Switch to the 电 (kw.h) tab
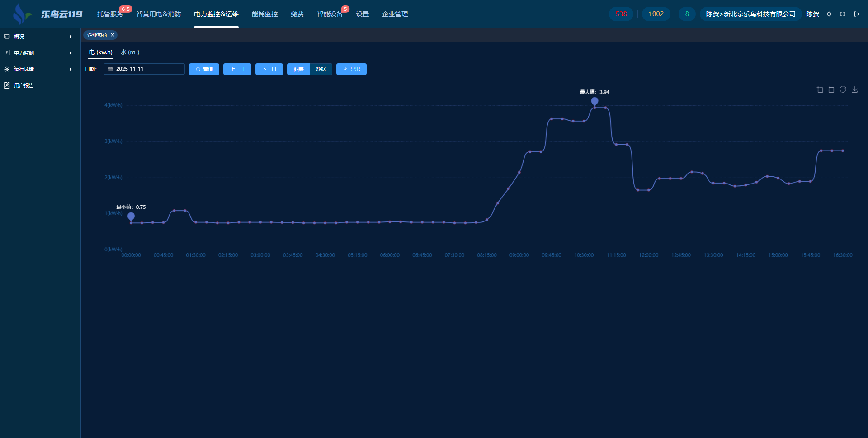 100,52
